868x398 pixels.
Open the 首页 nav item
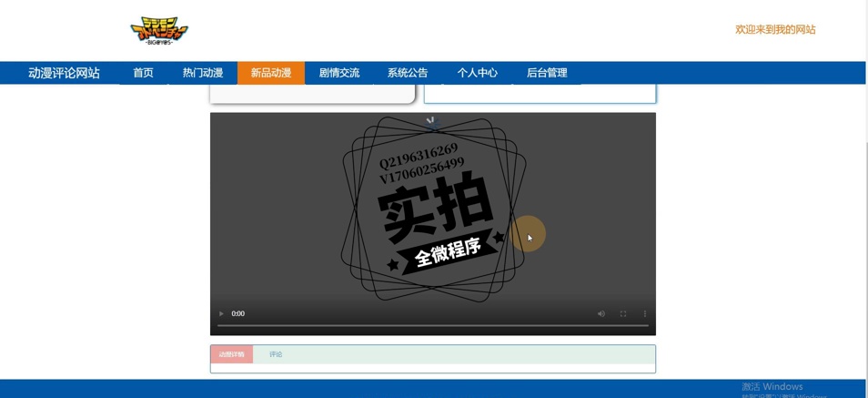click(x=144, y=73)
